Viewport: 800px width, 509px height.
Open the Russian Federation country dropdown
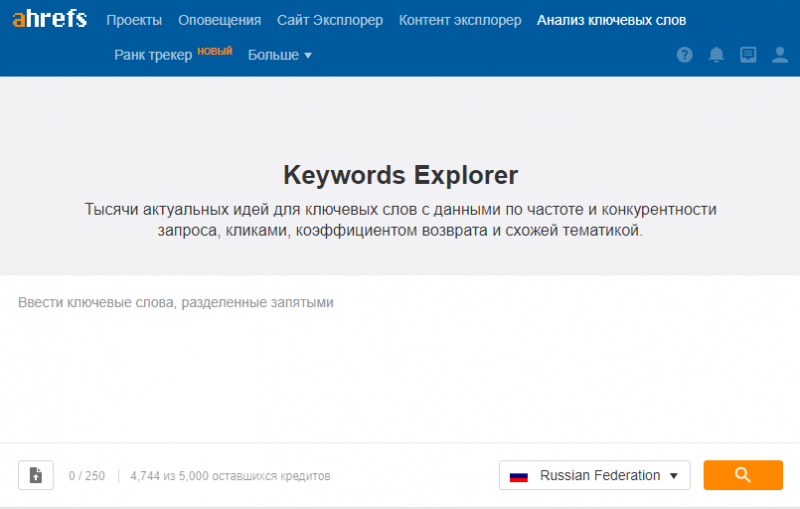point(594,475)
